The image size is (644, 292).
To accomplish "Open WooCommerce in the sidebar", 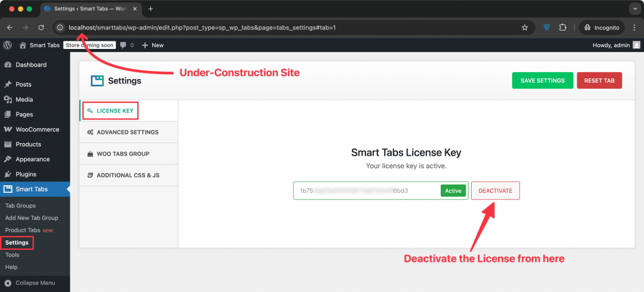I will [x=35, y=129].
